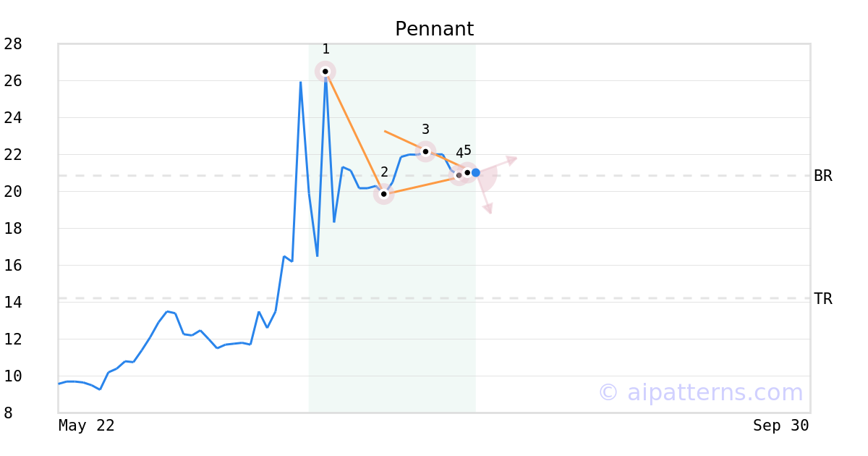
Task: Click the 10 y-axis value label
Action: click(x=13, y=376)
